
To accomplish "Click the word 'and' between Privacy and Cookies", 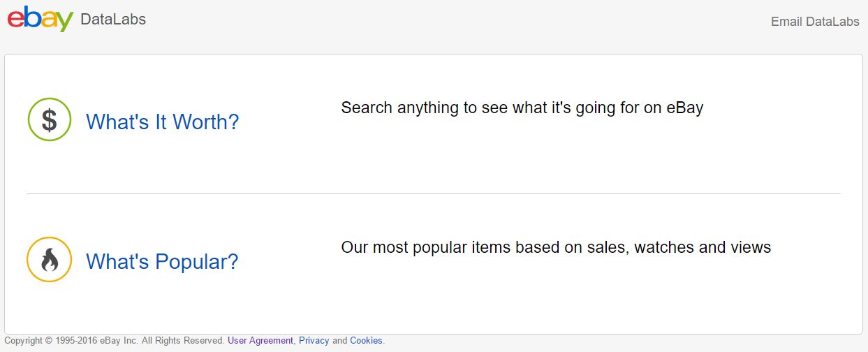I will (339, 341).
